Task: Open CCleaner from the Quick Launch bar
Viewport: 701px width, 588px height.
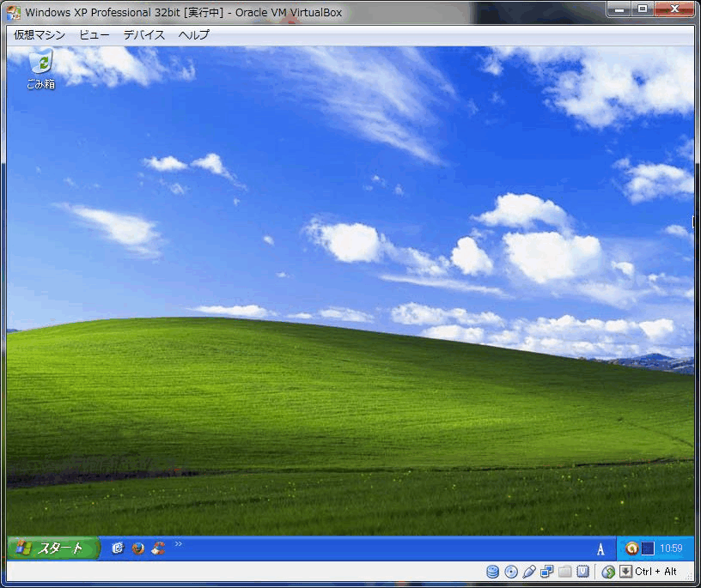Action: click(158, 549)
